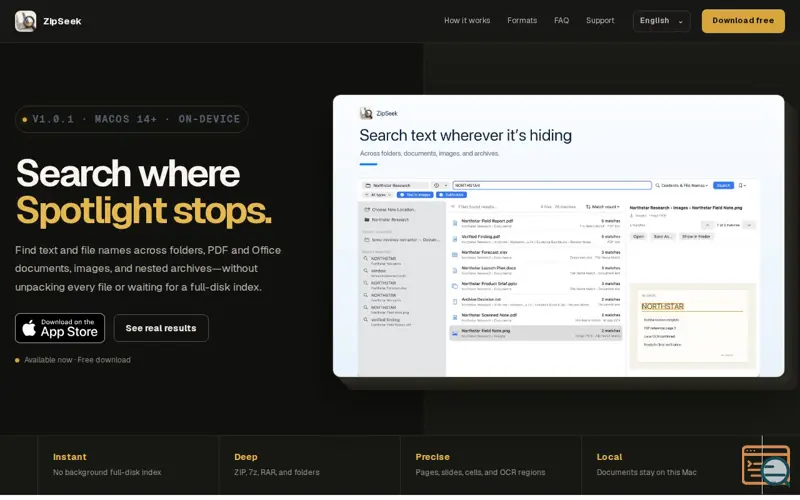Viewport: 800px width, 500px height.
Task: Select the Northstar Launch Plan.docx result
Action: point(535,270)
